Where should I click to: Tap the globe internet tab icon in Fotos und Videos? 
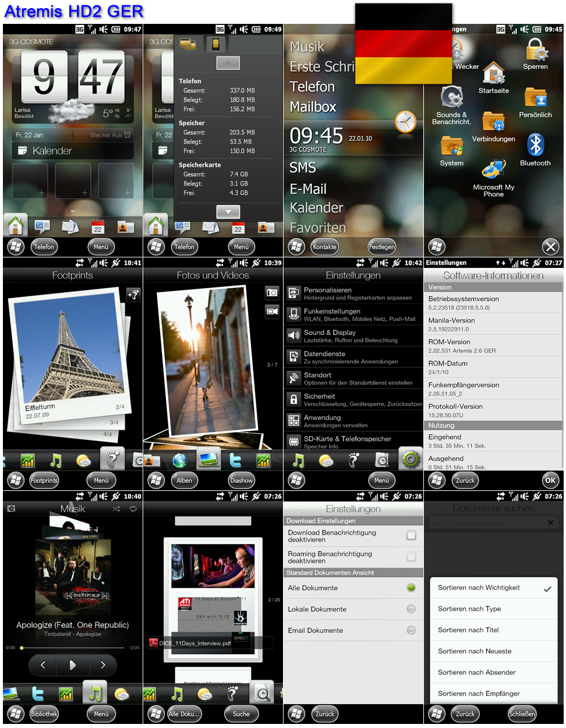tap(180, 460)
